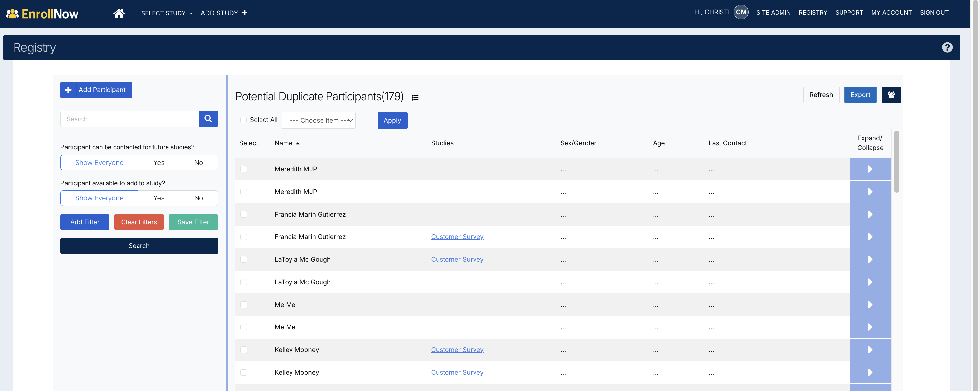The height and width of the screenshot is (391, 980).
Task: Refresh the duplicate participants list
Action: pos(821,95)
